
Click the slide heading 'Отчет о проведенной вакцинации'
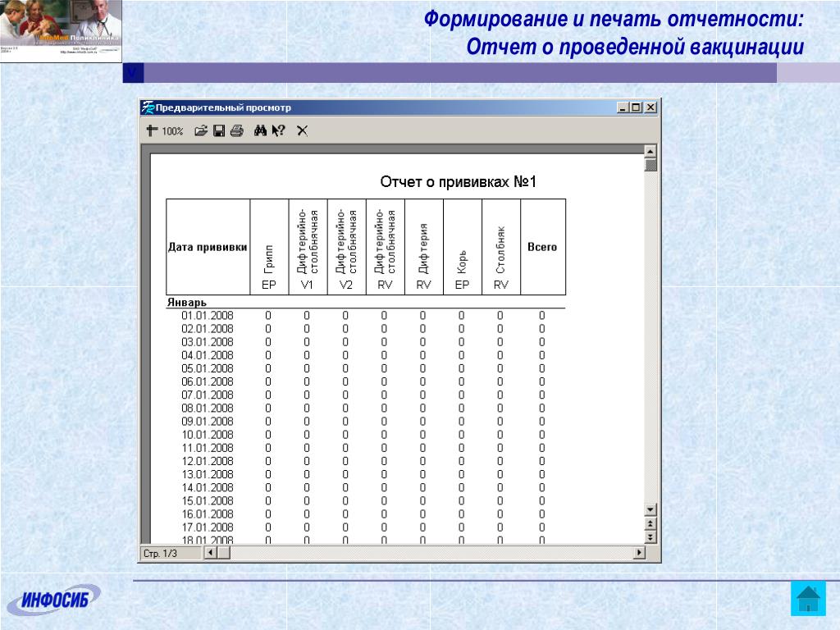635,47
